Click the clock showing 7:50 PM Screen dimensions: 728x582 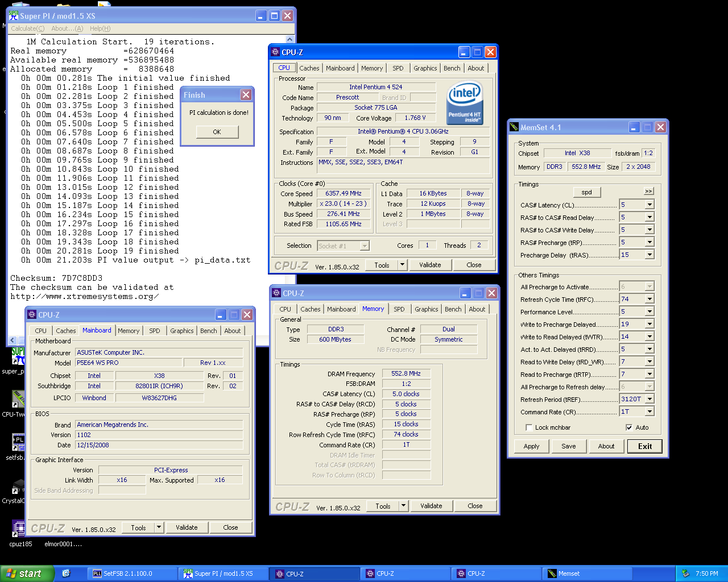click(706, 573)
